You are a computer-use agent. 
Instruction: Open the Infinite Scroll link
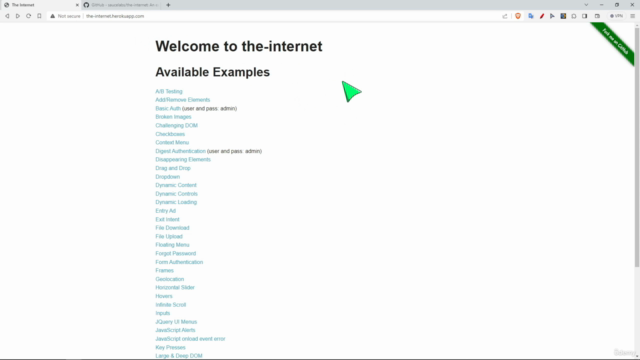click(x=171, y=304)
